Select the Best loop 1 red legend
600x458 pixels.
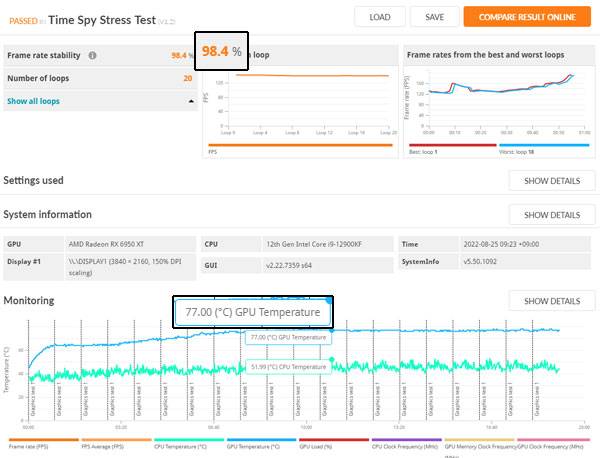(453, 145)
